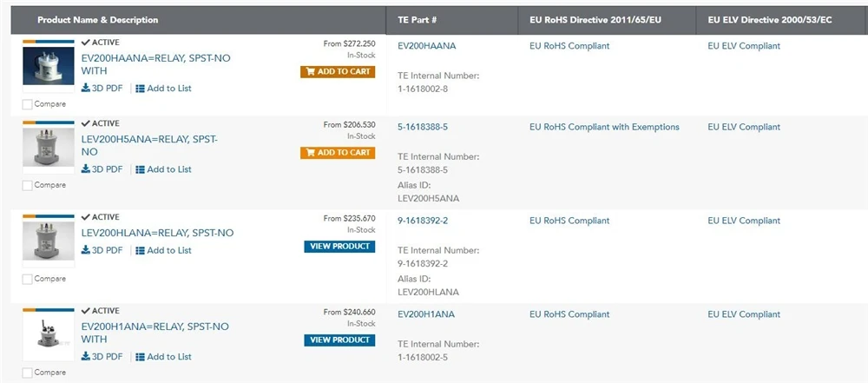This screenshot has height=383, width=868.
Task: Add LEV200HLANA relay to a list
Action: click(x=163, y=250)
